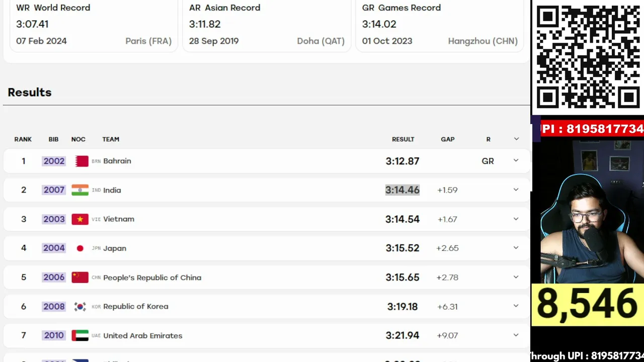
Task: Expand the Japan result row chevron
Action: pyautogui.click(x=516, y=247)
